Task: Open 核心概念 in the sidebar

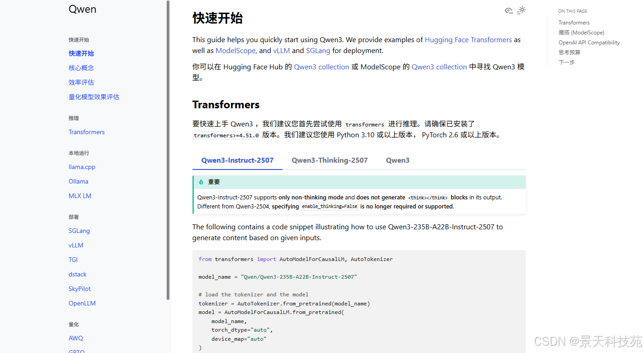Action: (82, 68)
